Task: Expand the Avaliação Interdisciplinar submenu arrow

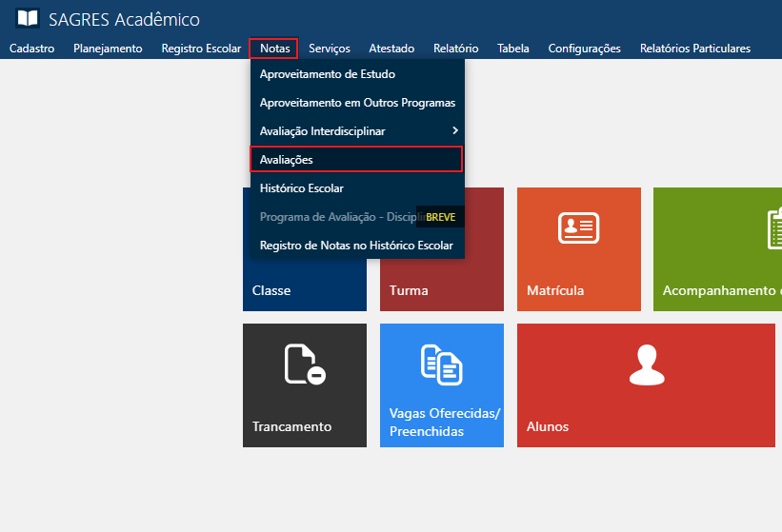Action: pyautogui.click(x=454, y=130)
